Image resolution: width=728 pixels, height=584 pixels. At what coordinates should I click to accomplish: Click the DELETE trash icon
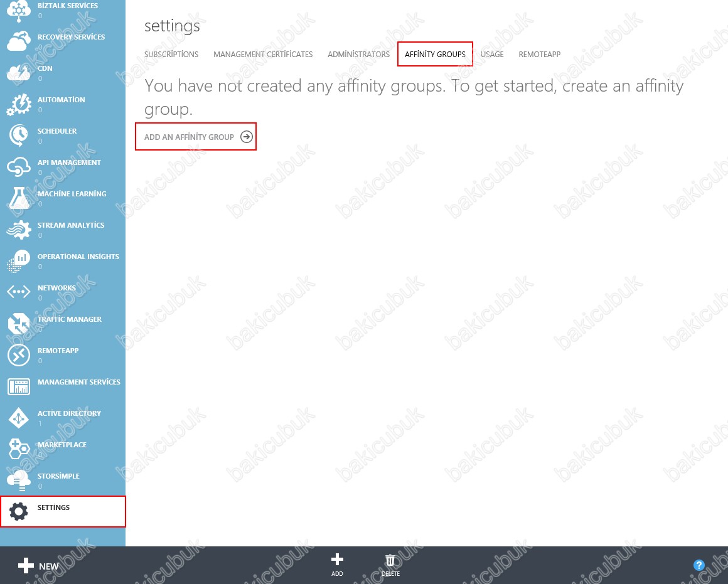tap(390, 560)
